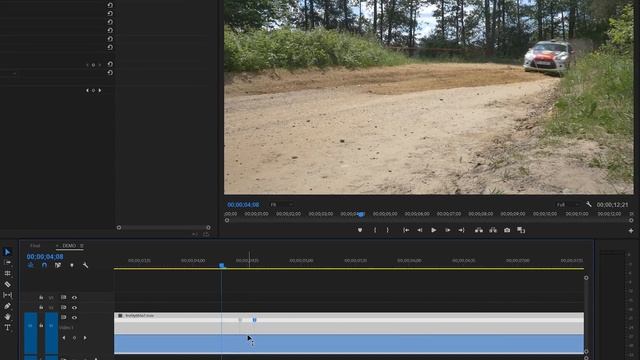This screenshot has width=640, height=360.
Task: Toggle Video 1 track output eye
Action: click(74, 317)
